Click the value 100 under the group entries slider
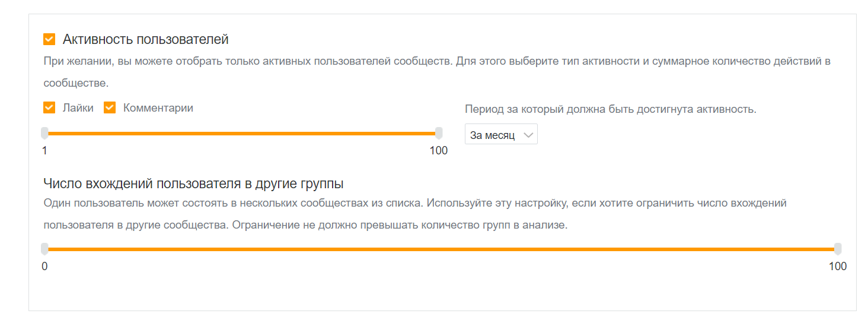This screenshot has width=868, height=323. (838, 267)
